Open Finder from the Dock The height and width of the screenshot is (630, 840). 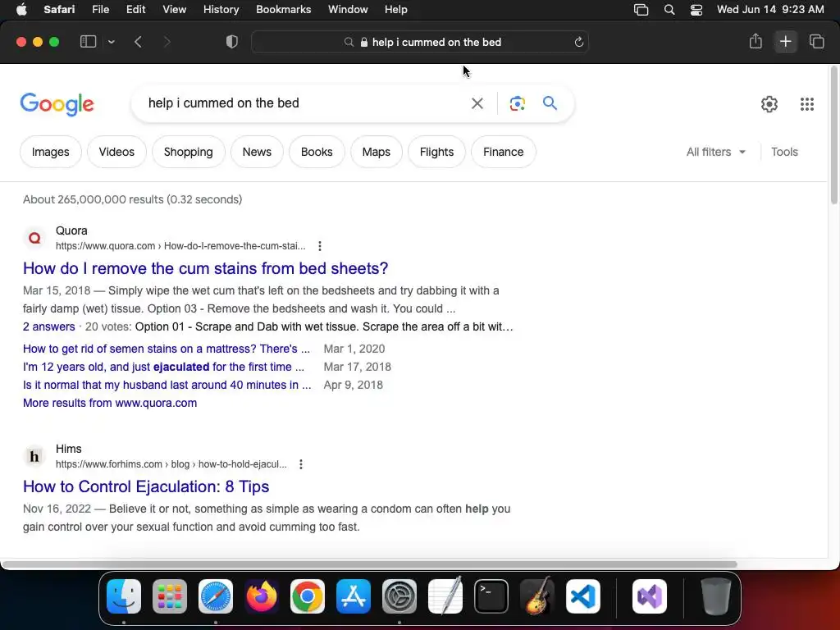[x=124, y=596]
